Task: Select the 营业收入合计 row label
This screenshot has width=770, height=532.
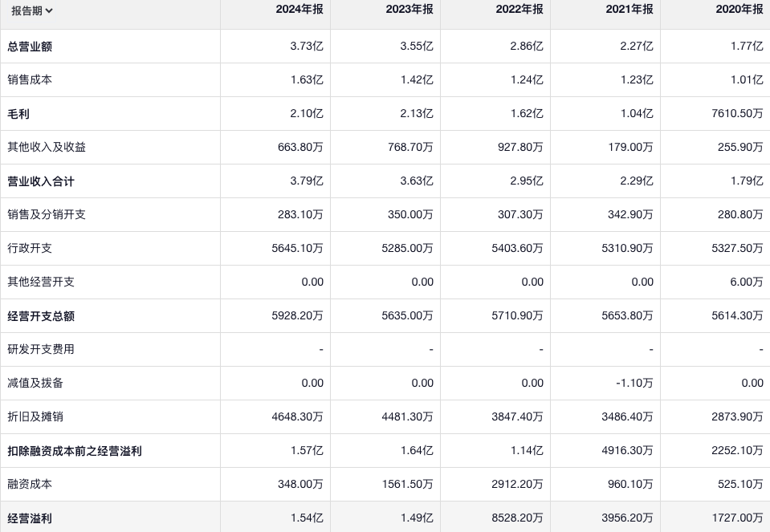Action: [x=41, y=181]
